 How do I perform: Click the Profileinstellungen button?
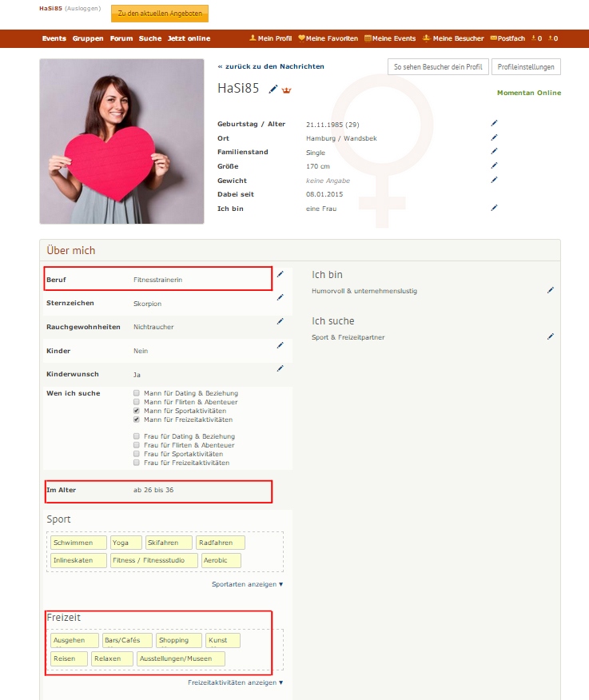tap(526, 67)
